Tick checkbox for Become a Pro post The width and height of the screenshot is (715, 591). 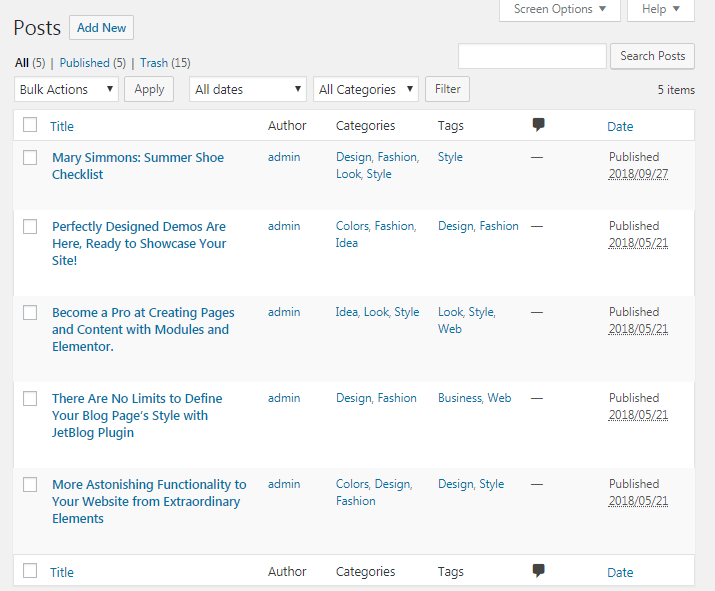click(30, 312)
